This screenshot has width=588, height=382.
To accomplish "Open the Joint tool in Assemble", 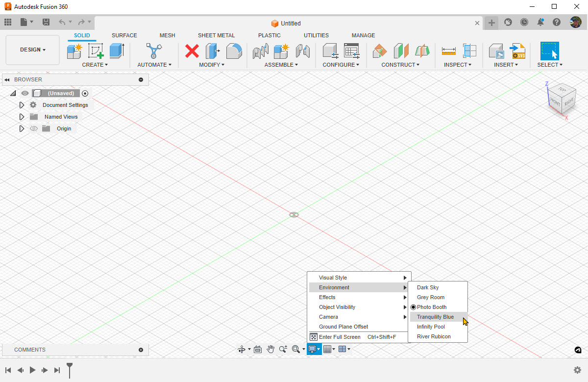I will 260,51.
